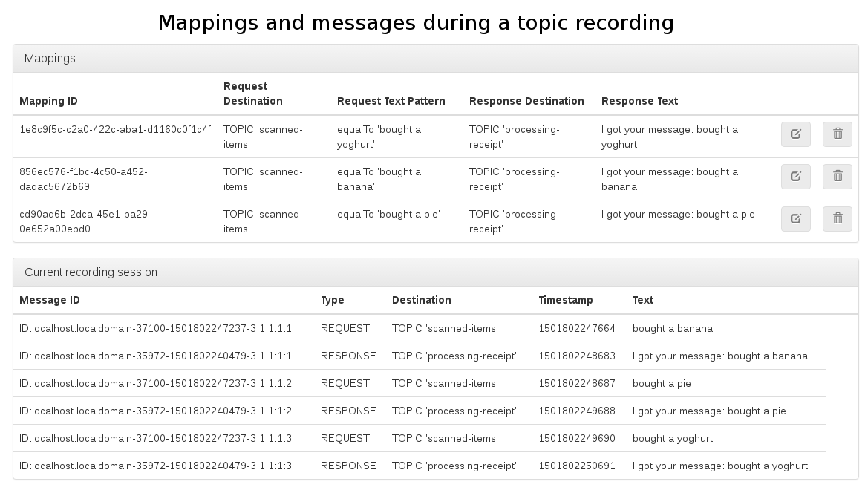The height and width of the screenshot is (490, 868).
Task: Delete the 'bought a banana' mapping
Action: (837, 177)
